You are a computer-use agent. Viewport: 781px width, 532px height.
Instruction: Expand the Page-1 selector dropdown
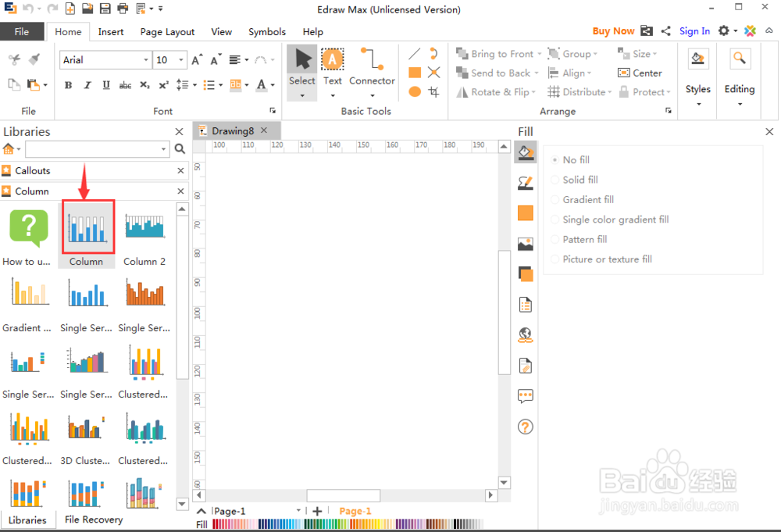pos(298,511)
